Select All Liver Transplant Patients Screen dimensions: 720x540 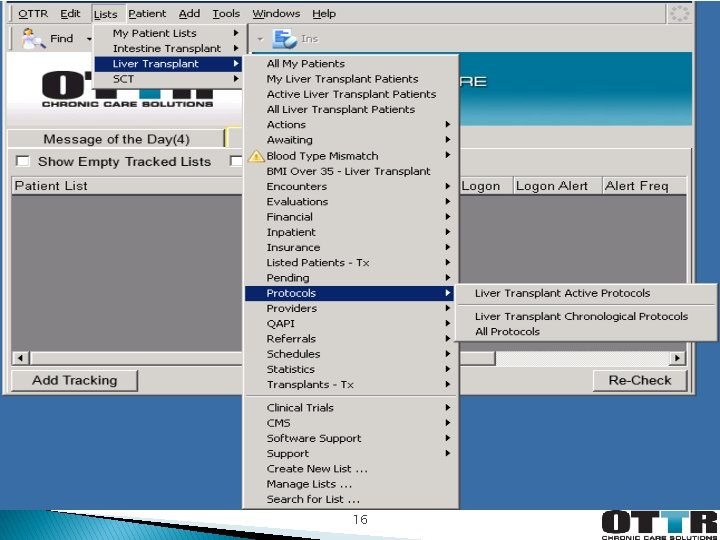pos(350,109)
